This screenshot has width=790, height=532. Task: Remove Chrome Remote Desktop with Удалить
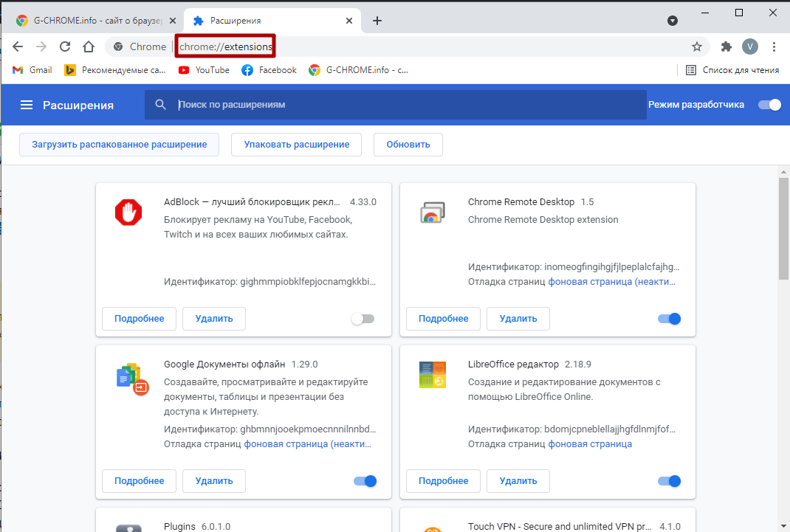518,319
